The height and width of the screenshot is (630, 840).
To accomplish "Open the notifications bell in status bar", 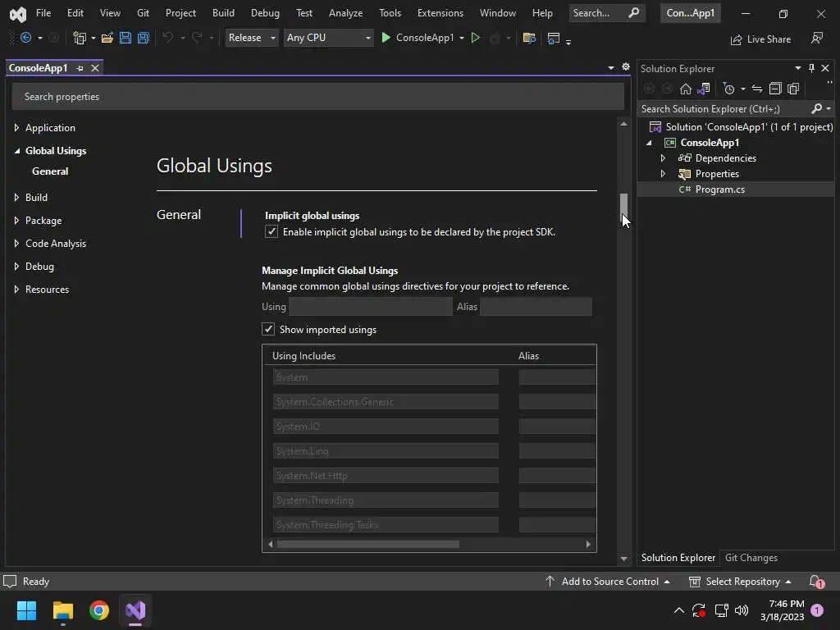I will [x=816, y=582].
